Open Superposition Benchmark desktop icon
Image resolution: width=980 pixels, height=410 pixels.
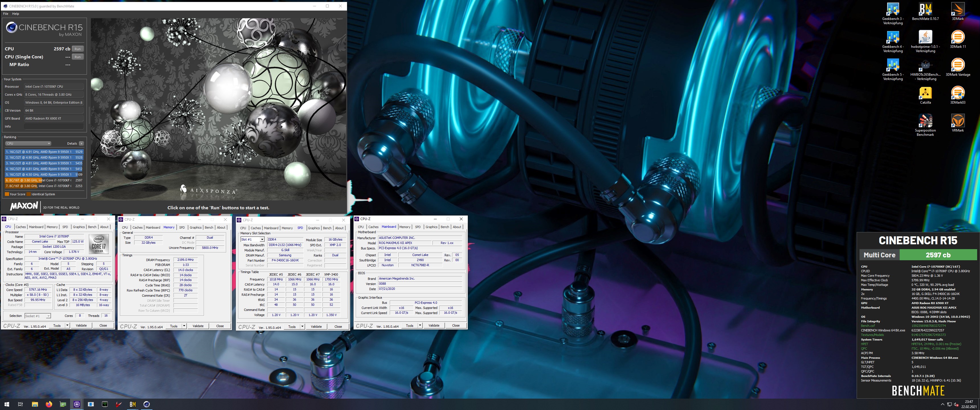click(925, 126)
